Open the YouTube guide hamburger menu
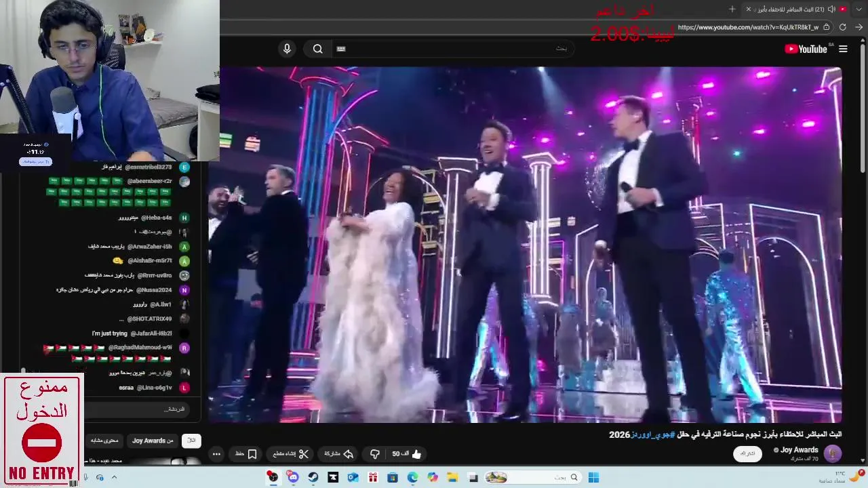Image resolution: width=868 pixels, height=488 pixels. click(x=843, y=49)
